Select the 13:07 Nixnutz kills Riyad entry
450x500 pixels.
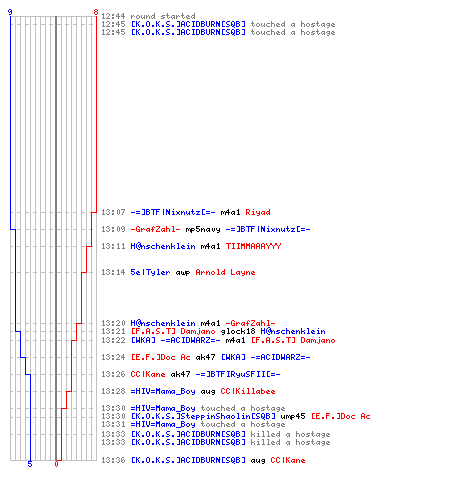tap(186, 212)
